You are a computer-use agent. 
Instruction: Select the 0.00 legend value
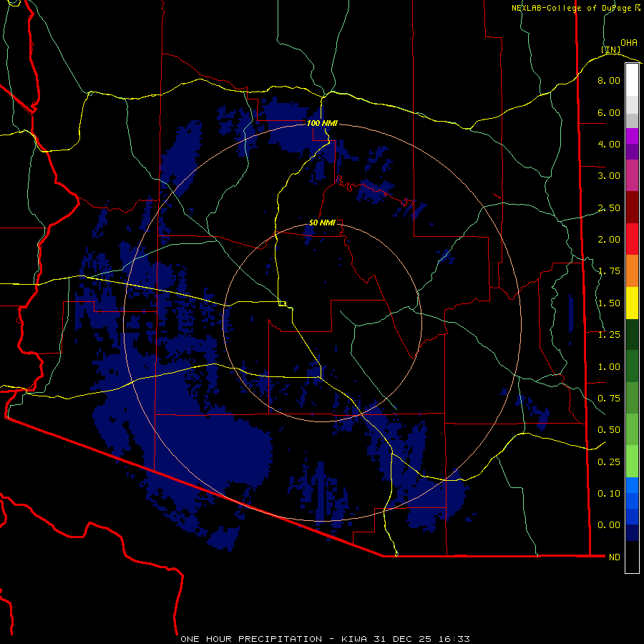609,525
